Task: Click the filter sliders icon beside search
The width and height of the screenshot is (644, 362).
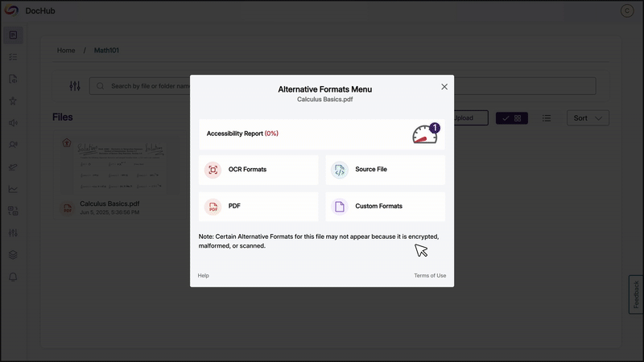Action: pos(75,86)
